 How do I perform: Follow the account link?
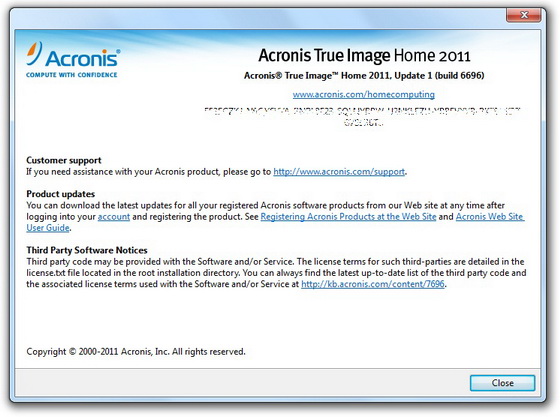click(114, 217)
